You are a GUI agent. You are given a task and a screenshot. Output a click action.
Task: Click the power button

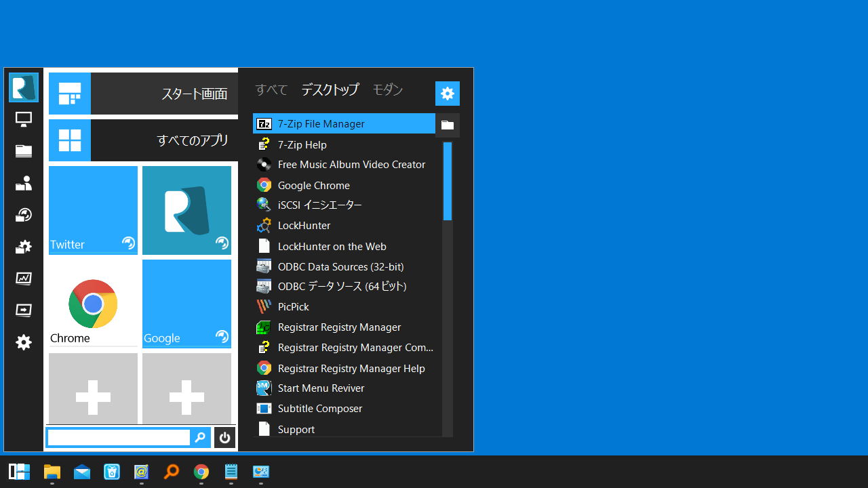click(224, 438)
